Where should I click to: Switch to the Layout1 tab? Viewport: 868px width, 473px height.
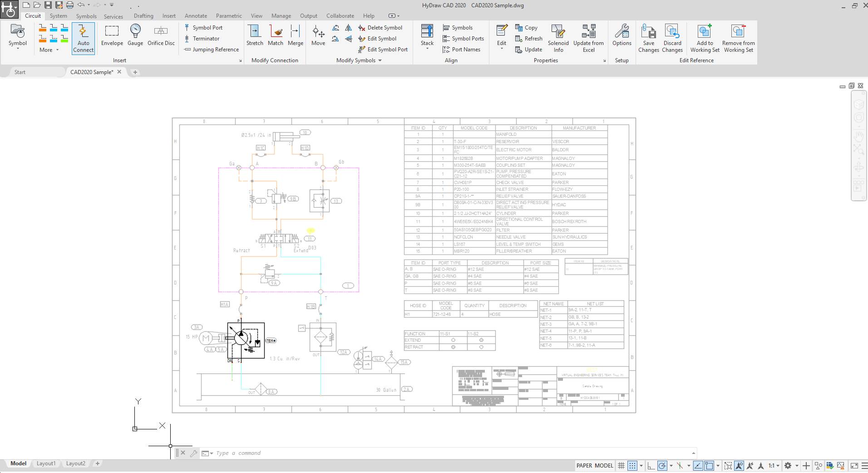tap(46, 463)
